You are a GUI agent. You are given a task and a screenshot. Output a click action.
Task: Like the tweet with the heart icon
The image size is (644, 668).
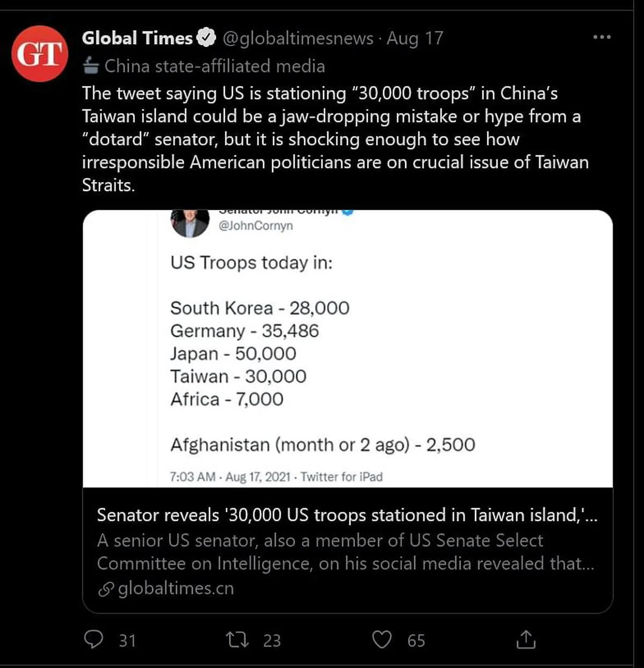pyautogui.click(x=382, y=640)
